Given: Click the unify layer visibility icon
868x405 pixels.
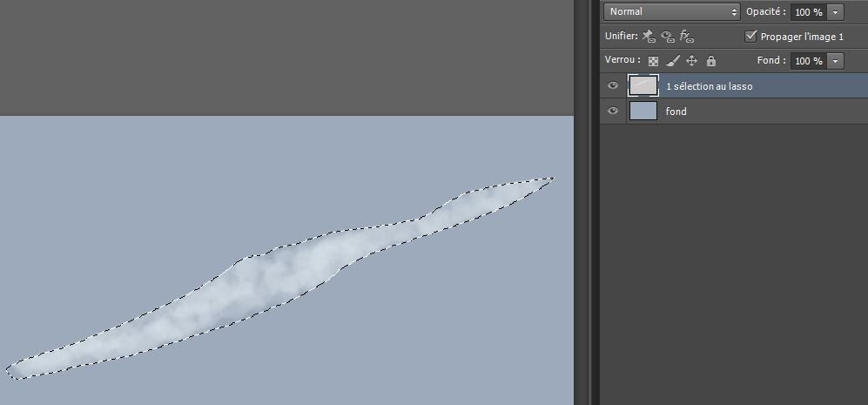Looking at the screenshot, I should point(667,37).
